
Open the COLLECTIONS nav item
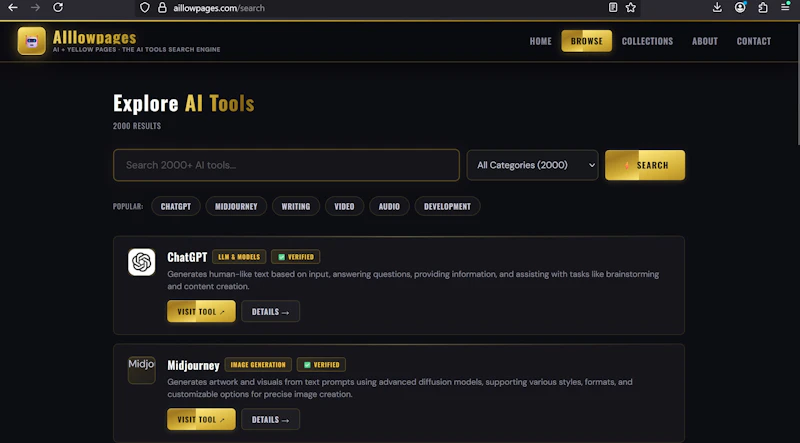click(647, 41)
